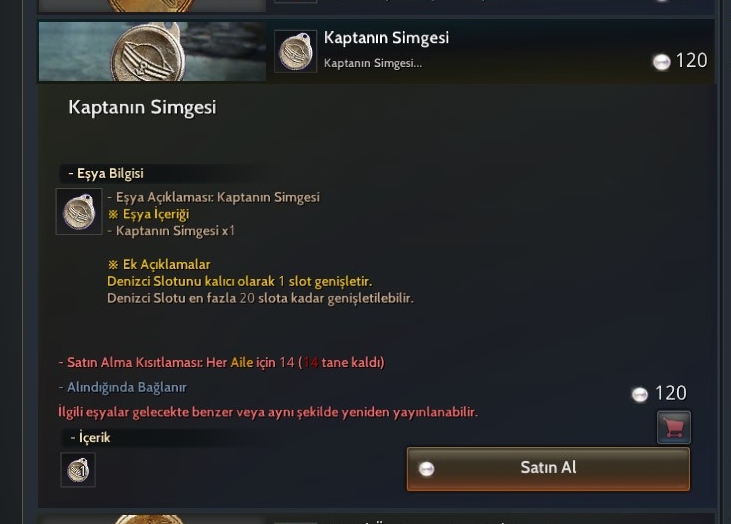Viewport: 731px width, 524px height.
Task: Click the Eşya İçeriği heading
Action: pyautogui.click(x=149, y=214)
